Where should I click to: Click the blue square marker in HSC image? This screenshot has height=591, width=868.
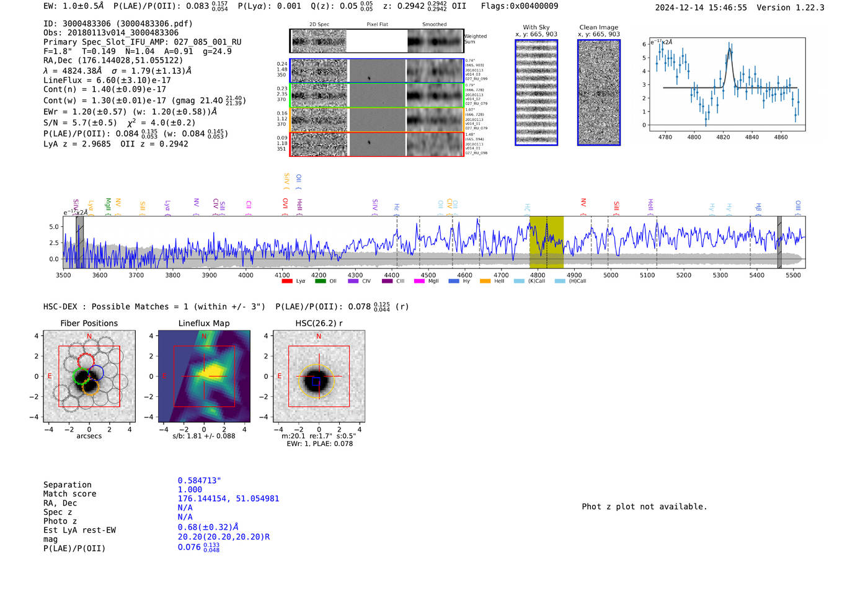point(316,381)
